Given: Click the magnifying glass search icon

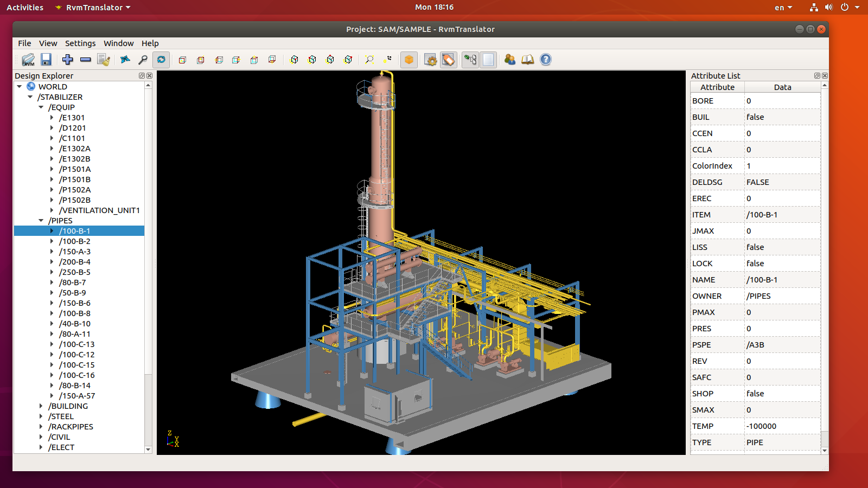Looking at the screenshot, I should [143, 60].
